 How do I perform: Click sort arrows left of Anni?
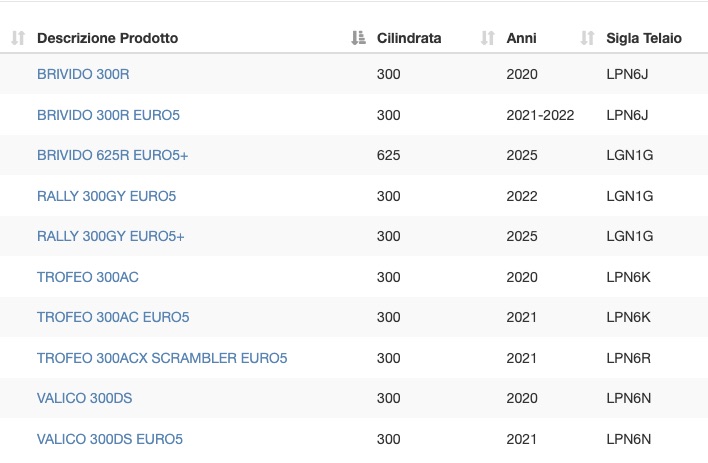tap(488, 38)
